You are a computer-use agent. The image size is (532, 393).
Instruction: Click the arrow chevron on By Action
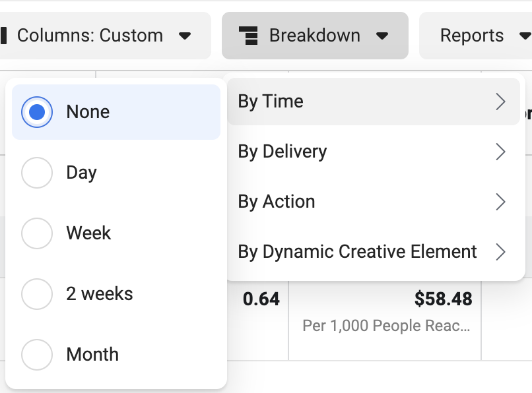(x=500, y=202)
